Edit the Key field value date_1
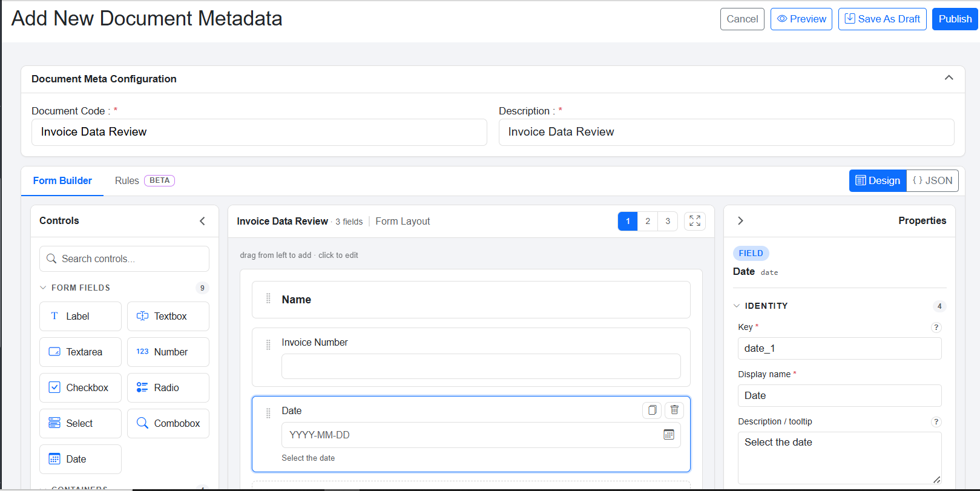The image size is (980, 491). 840,348
